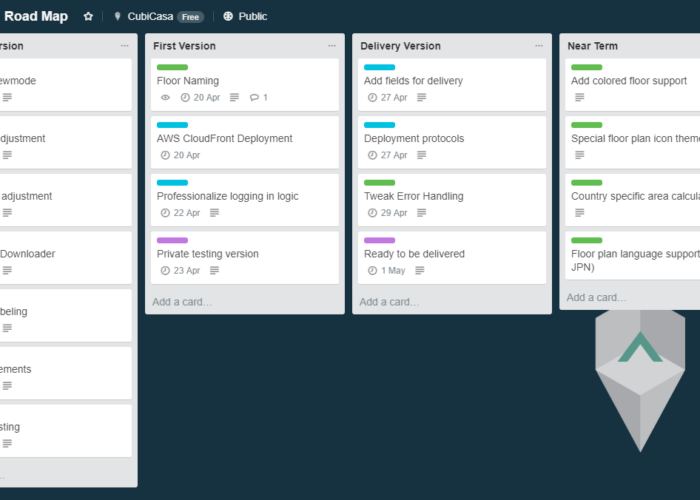Click the green label on Floor Naming

click(x=172, y=67)
